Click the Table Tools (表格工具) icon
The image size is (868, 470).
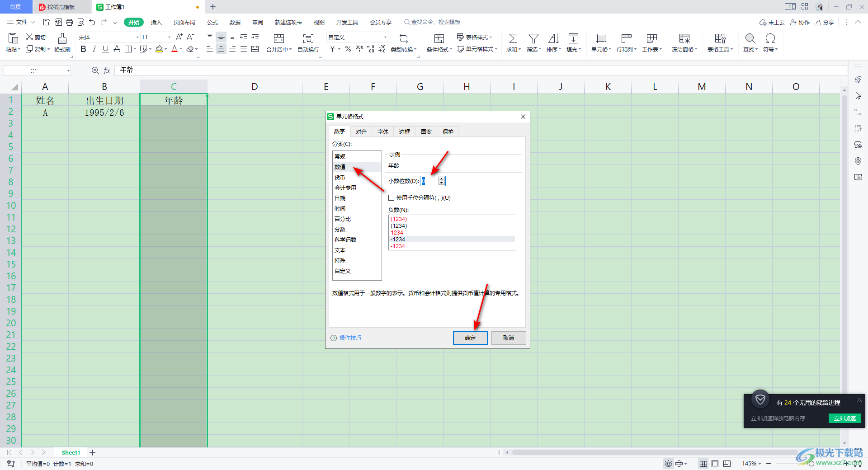click(x=720, y=38)
